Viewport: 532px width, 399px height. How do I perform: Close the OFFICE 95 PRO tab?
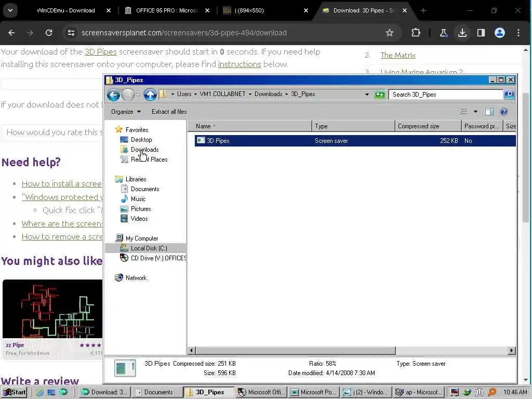pyautogui.click(x=207, y=10)
